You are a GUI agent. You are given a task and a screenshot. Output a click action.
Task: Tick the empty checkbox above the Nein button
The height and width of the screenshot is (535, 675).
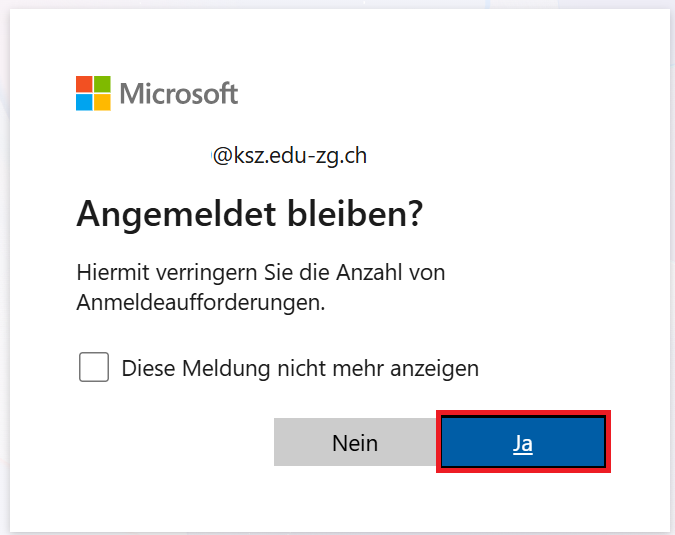94,368
